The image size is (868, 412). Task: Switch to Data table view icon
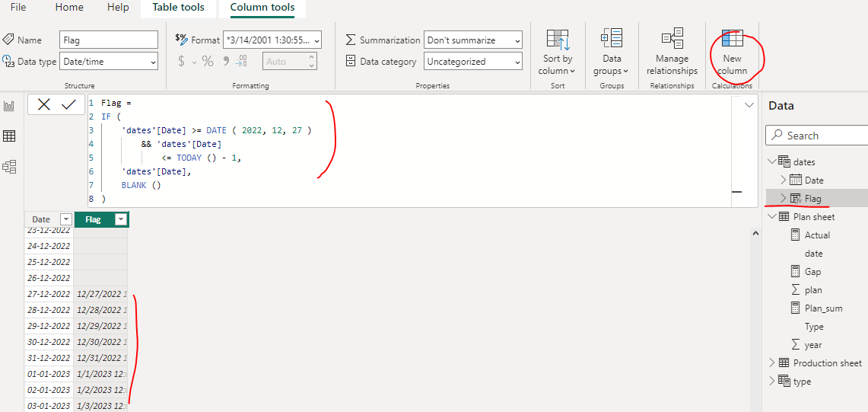pyautogui.click(x=9, y=136)
